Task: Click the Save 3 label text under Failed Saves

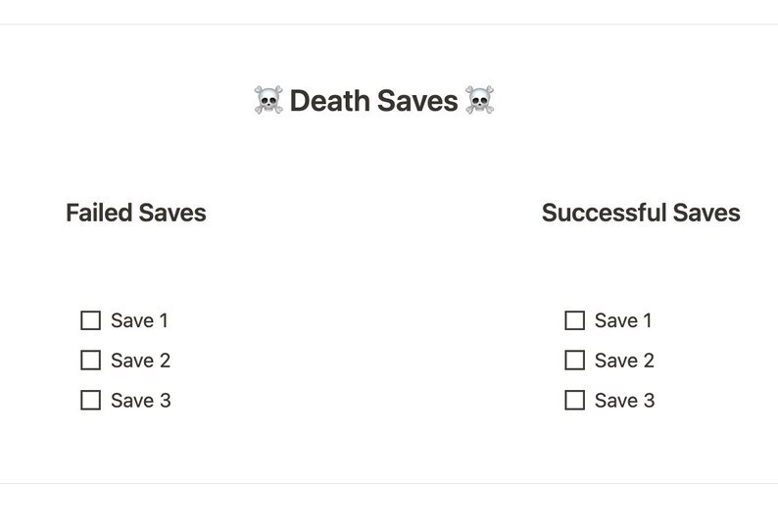Action: pos(141,401)
